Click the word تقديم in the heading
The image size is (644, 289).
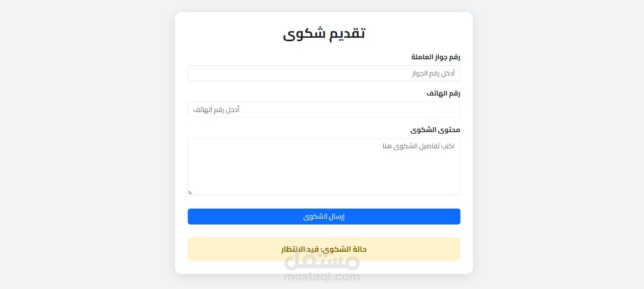click(347, 33)
